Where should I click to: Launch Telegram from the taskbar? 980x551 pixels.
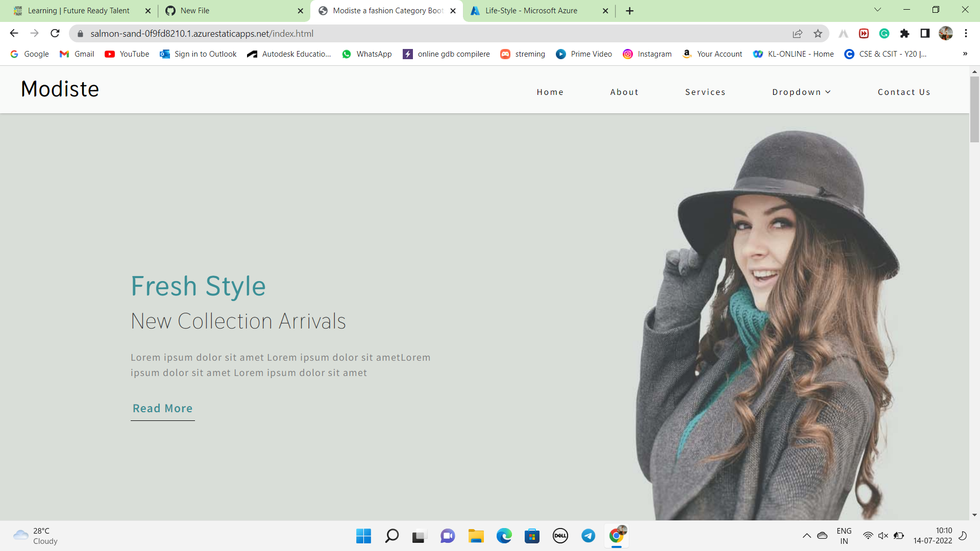pyautogui.click(x=588, y=536)
